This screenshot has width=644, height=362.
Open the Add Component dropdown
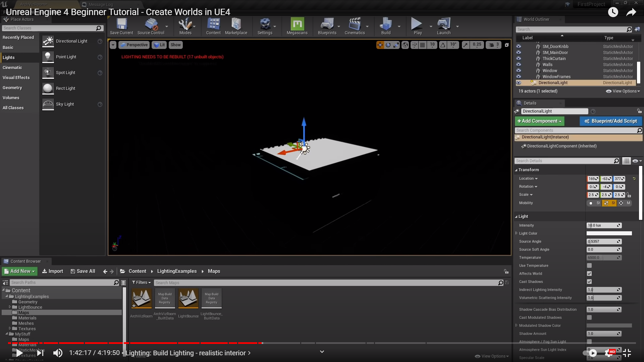coord(539,121)
